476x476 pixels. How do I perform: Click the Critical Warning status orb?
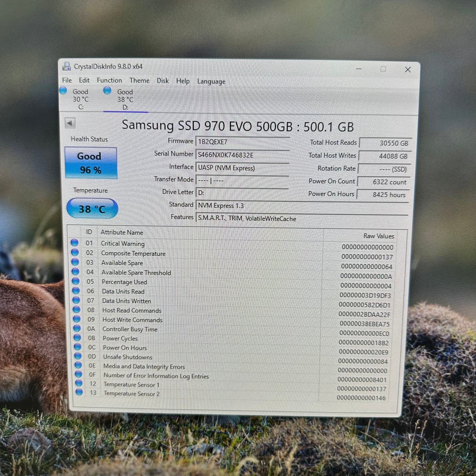tap(74, 243)
